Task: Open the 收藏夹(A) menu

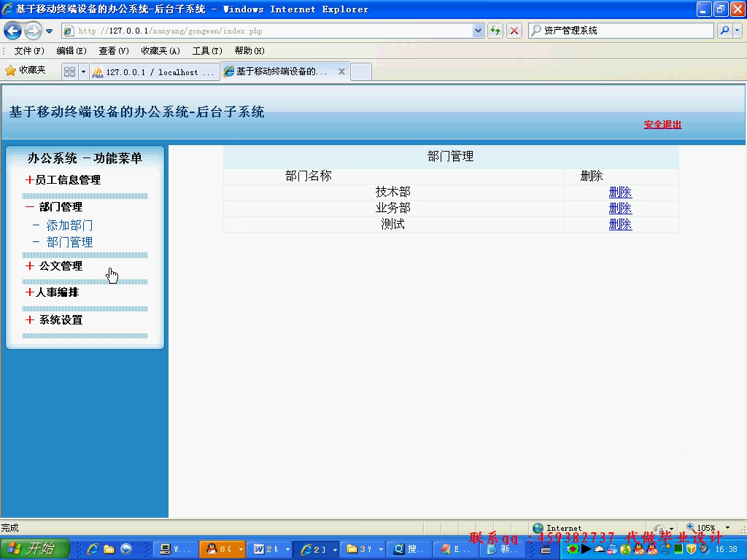Action: pos(160,51)
